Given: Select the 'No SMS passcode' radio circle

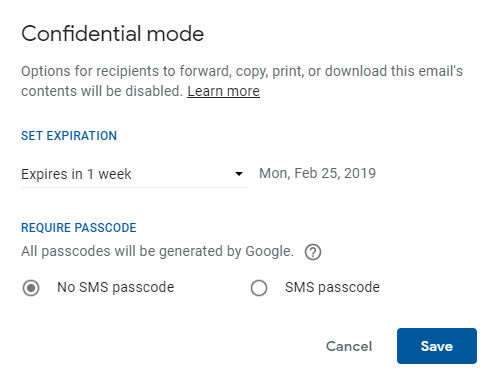Looking at the screenshot, I should tap(31, 288).
